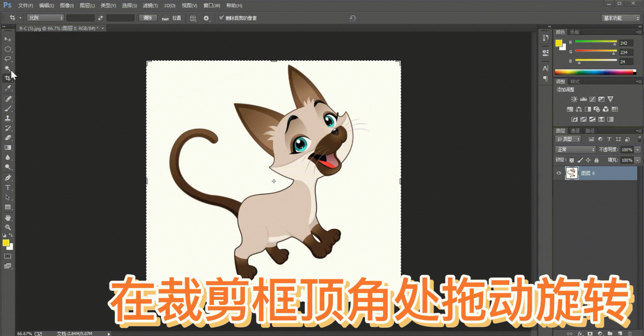The height and width of the screenshot is (336, 644).
Task: Switch to the 色板 swatches tab
Action: click(x=575, y=32)
